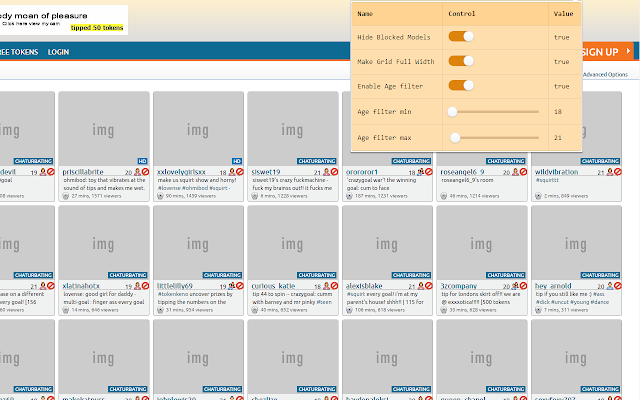Click the Age filter min slider handle

[452, 112]
